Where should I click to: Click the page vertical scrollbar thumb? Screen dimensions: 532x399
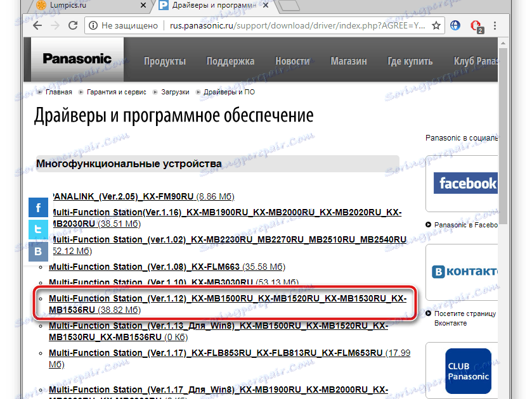(503, 136)
